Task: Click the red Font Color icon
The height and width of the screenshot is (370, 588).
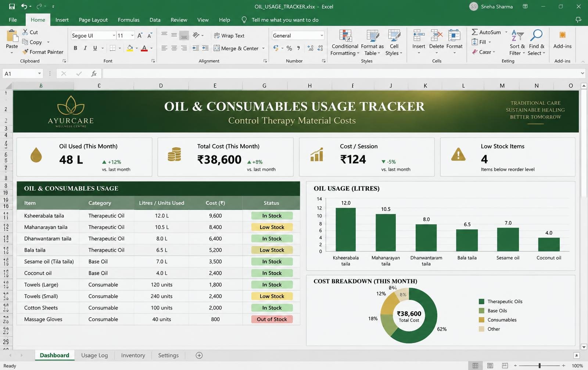Action: pyautogui.click(x=144, y=48)
